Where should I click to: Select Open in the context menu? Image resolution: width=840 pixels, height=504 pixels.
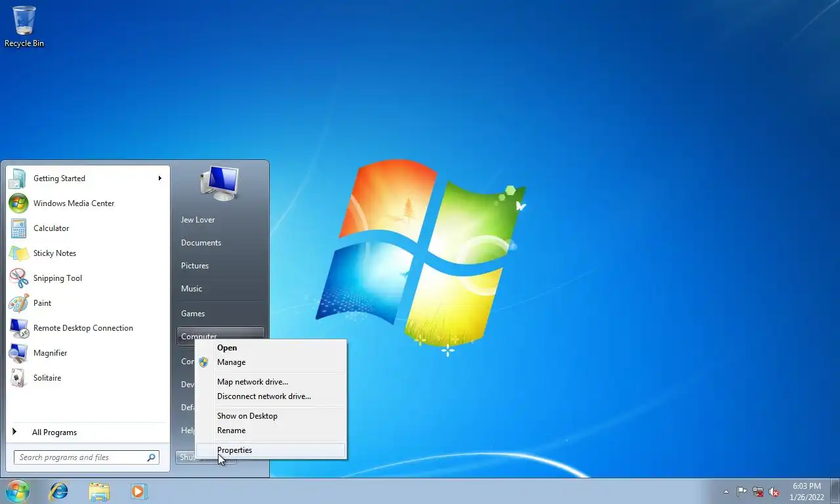coord(271,348)
